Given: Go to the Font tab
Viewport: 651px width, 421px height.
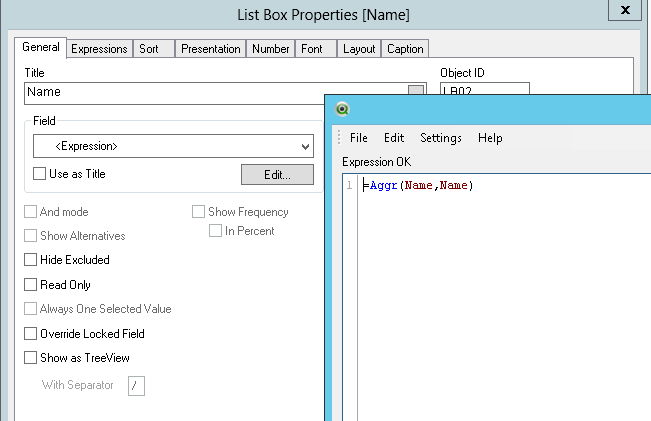Looking at the screenshot, I should (316, 49).
